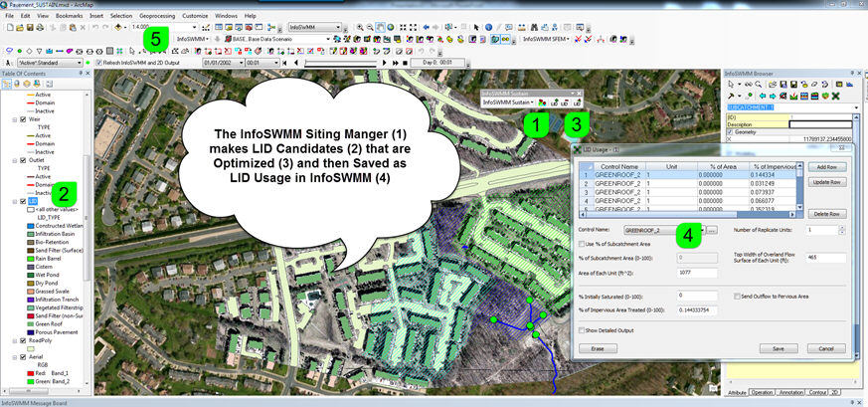Open the Bookmarks menu
The width and height of the screenshot is (868, 407).
[x=70, y=16]
